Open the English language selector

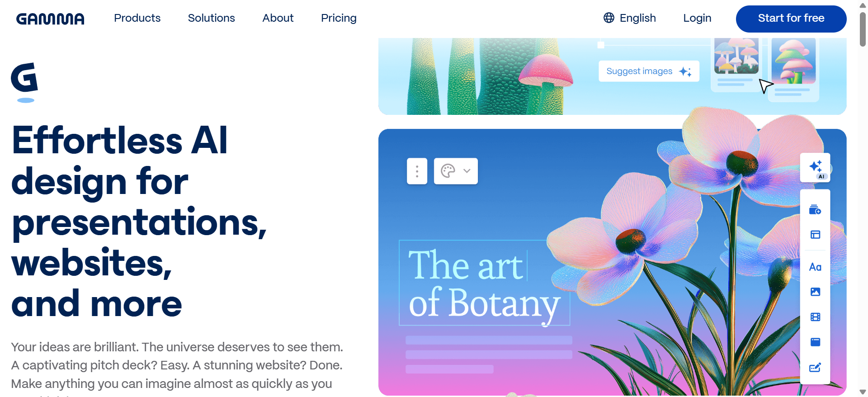pos(630,18)
